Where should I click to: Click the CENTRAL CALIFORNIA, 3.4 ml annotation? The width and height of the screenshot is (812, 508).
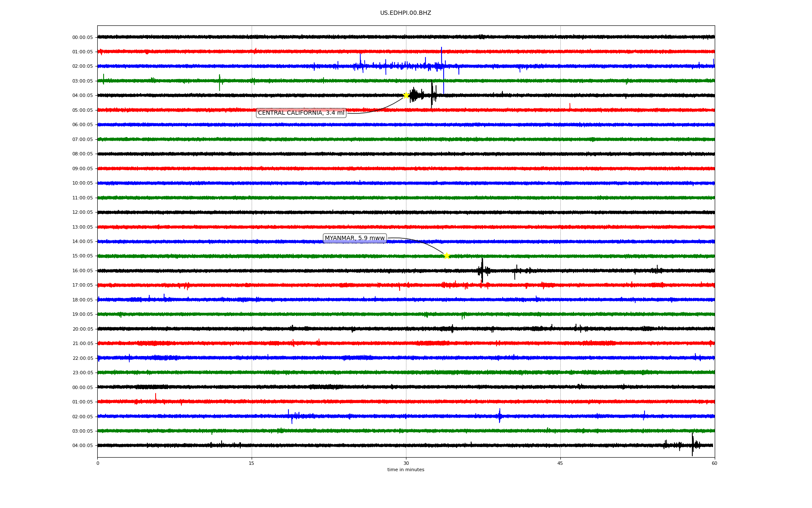pos(301,113)
